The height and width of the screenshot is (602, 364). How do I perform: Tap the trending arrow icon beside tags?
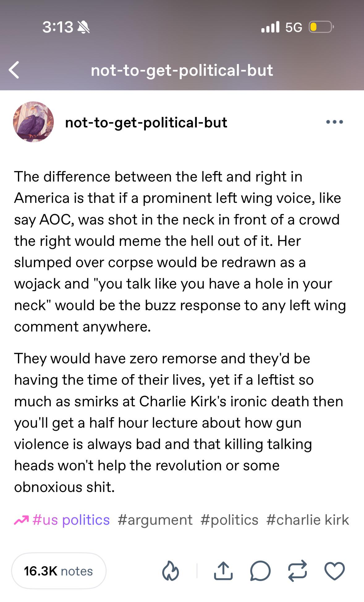click(21, 520)
